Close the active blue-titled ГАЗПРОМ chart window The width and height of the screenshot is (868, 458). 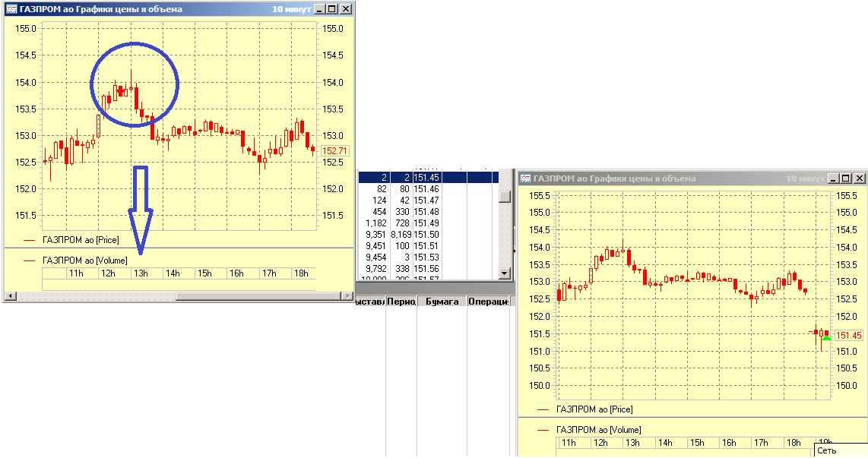pos(346,9)
